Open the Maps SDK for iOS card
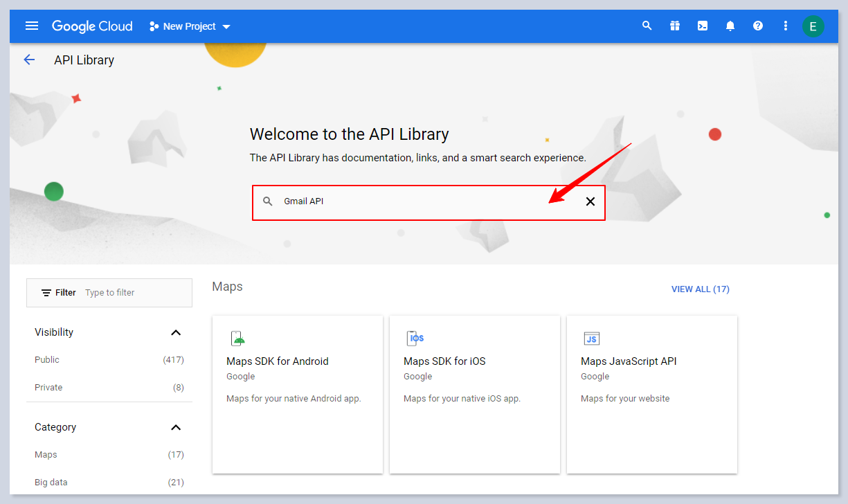Image resolution: width=848 pixels, height=504 pixels. (x=475, y=395)
